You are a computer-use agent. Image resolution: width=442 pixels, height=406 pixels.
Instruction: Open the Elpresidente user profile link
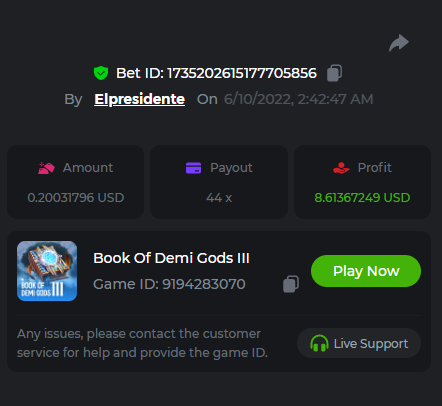[x=139, y=99]
